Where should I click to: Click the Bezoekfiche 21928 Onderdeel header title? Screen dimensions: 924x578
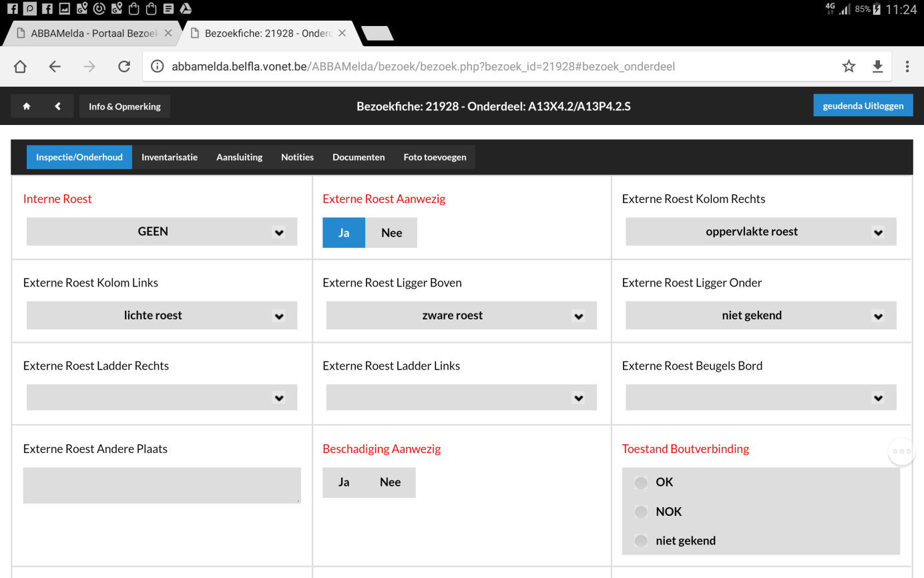pos(493,106)
